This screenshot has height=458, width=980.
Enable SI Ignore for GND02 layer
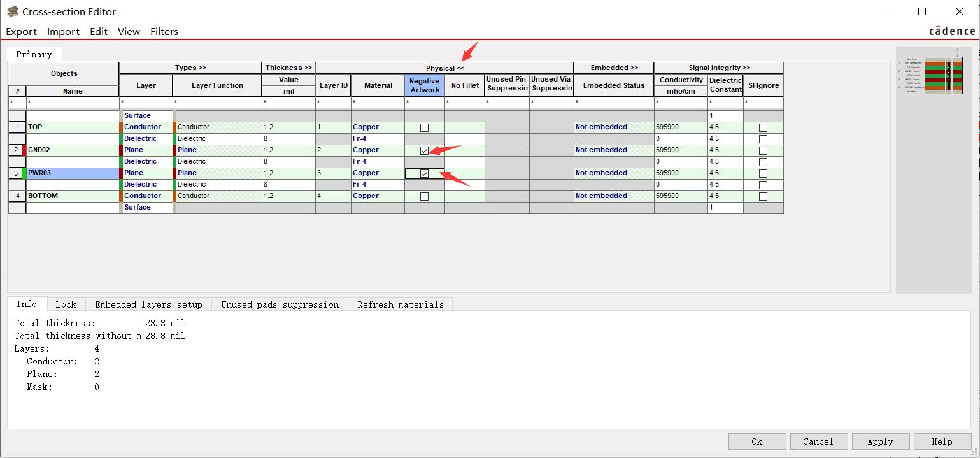pyautogui.click(x=763, y=150)
